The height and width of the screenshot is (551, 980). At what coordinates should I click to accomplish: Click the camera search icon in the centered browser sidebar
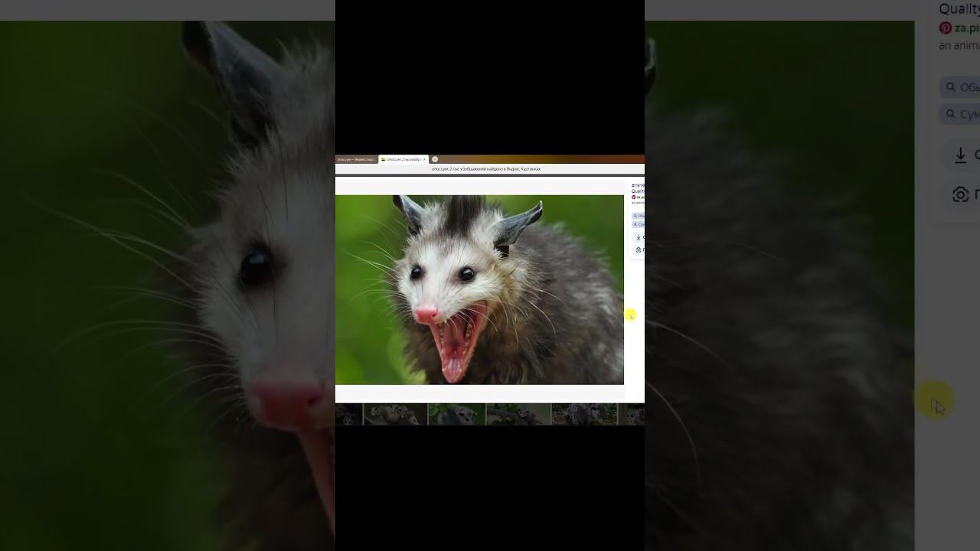click(639, 250)
